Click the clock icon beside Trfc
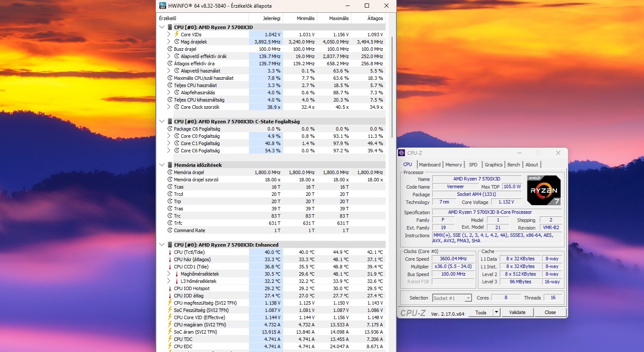This screenshot has height=352, width=644. 170,223
